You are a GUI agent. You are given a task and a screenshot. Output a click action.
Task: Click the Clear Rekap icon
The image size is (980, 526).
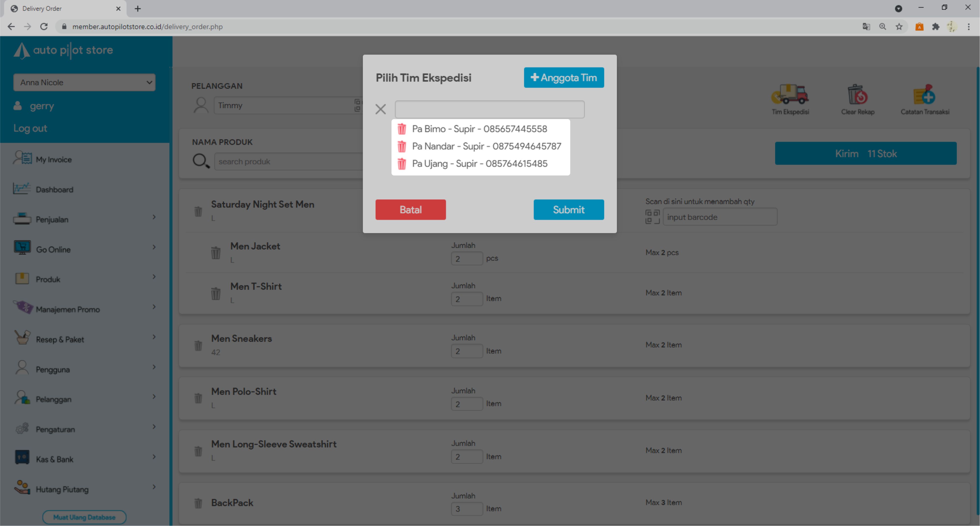click(858, 95)
